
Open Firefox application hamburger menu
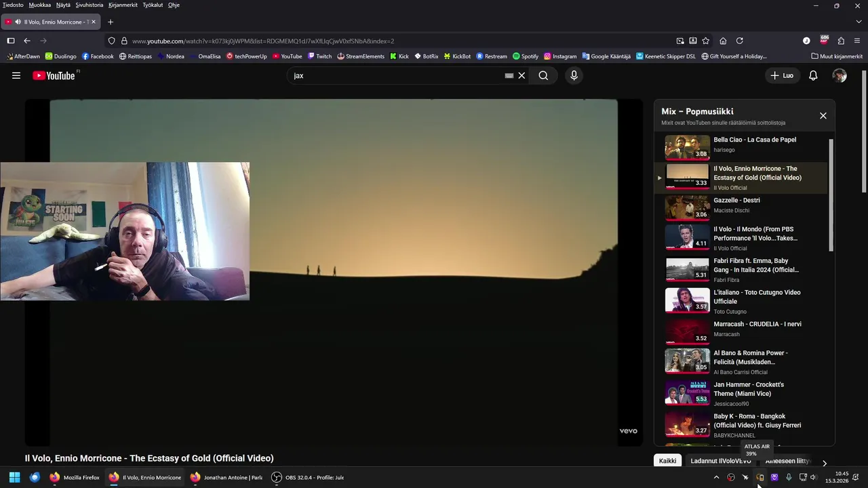point(857,41)
